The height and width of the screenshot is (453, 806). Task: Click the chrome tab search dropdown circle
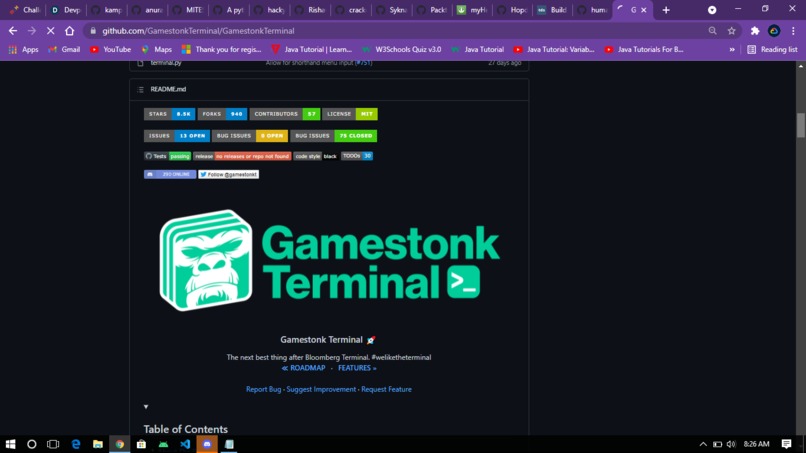[x=712, y=10]
